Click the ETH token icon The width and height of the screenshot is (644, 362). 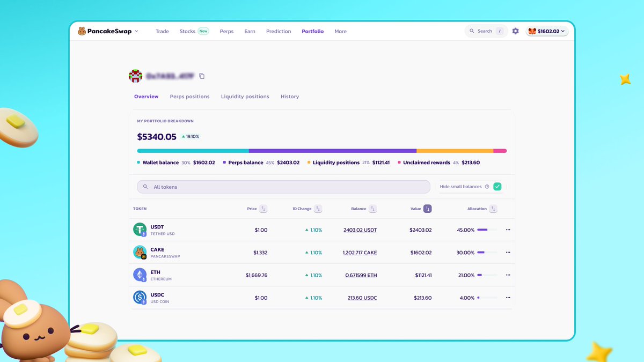(x=140, y=275)
